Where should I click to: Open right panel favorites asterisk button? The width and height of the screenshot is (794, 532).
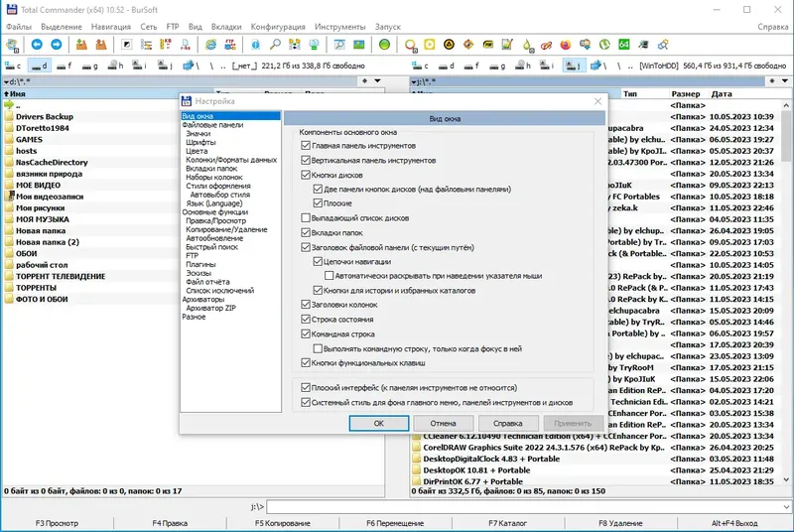[x=772, y=81]
